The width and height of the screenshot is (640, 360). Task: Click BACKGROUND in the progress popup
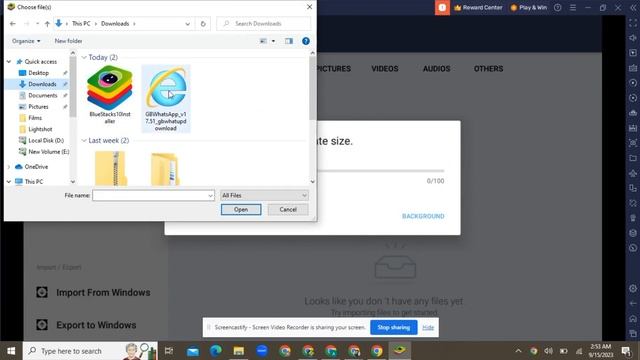(x=423, y=216)
